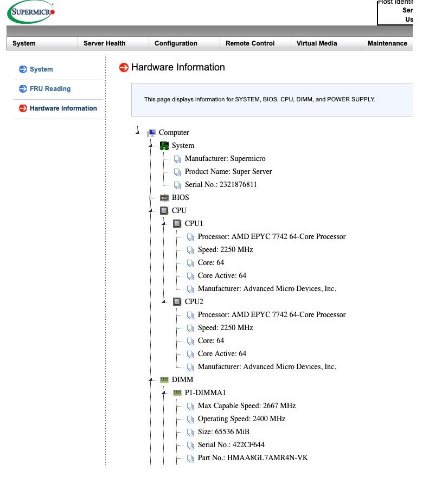The image size is (448, 490).
Task: Click the CPU2 processor icon
Action: (177, 302)
